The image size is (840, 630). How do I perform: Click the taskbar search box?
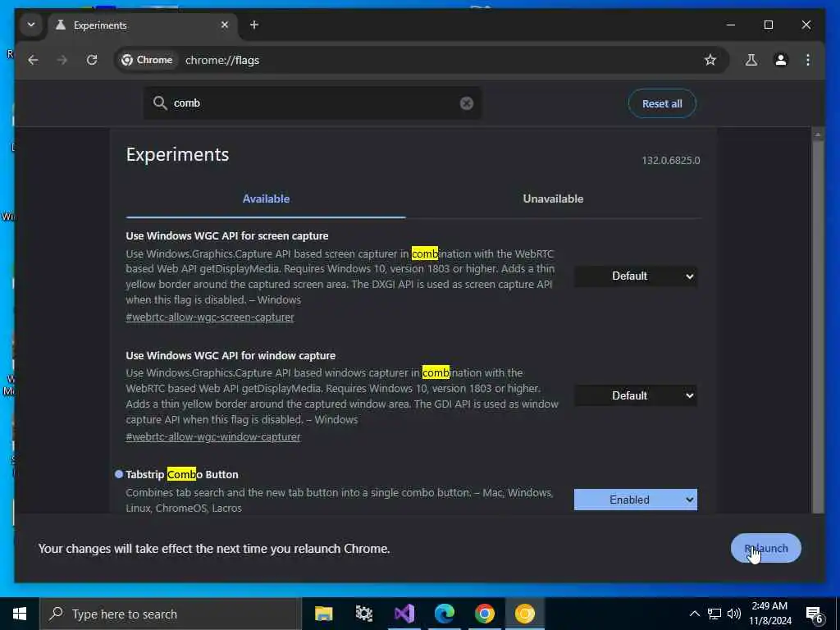171,614
